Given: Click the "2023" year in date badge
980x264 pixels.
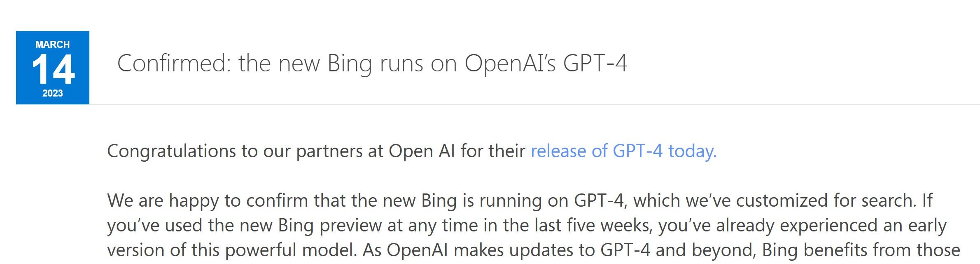Looking at the screenshot, I should point(52,94).
